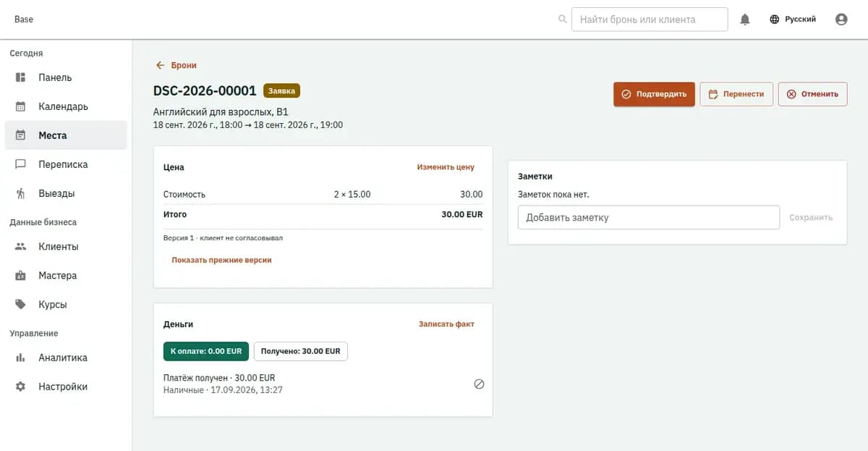Go back via the Брони link
This screenshot has height=451, width=868.
coord(176,65)
